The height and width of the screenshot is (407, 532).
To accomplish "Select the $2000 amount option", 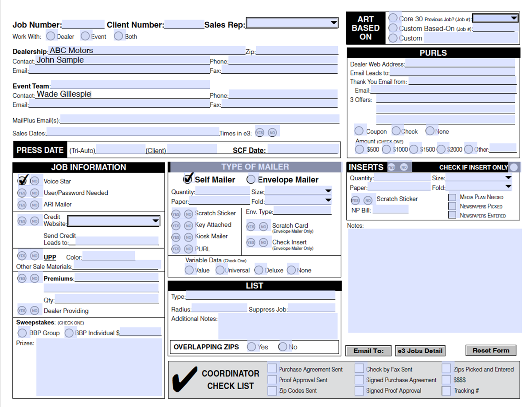I will click(x=441, y=149).
